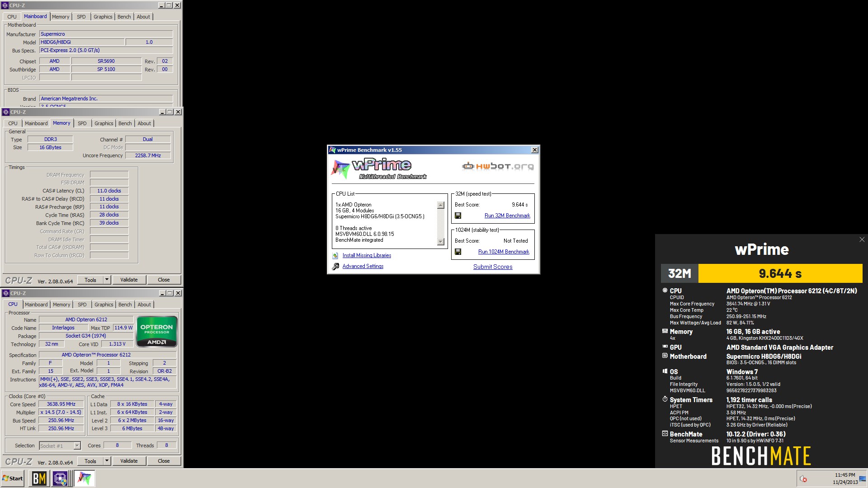Click the Code Name field Interlagos
The width and height of the screenshot is (868, 488).
63,328
